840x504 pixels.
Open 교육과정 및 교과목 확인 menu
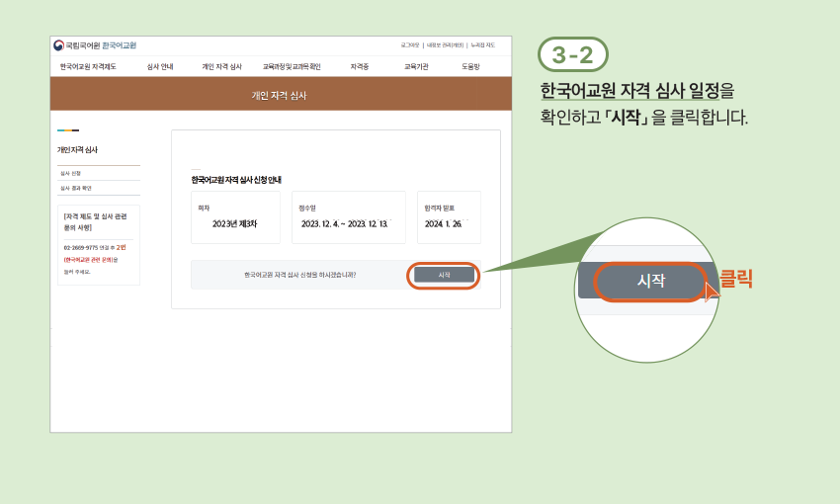292,67
